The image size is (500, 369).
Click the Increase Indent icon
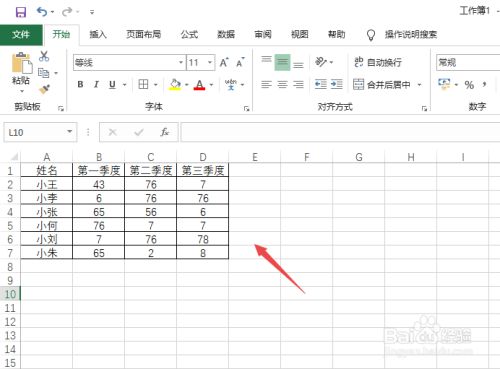point(337,84)
